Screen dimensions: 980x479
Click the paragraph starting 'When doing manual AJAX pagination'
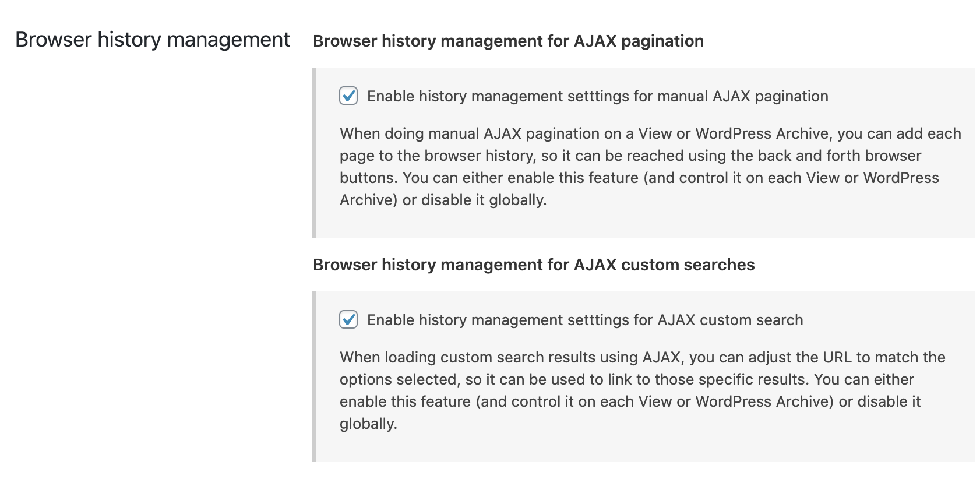(x=650, y=167)
